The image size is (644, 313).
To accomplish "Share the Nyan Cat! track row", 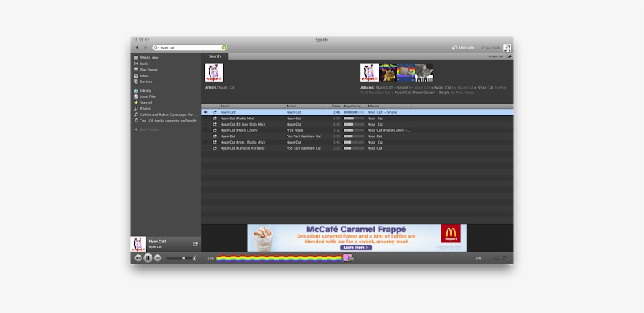I will point(214,112).
